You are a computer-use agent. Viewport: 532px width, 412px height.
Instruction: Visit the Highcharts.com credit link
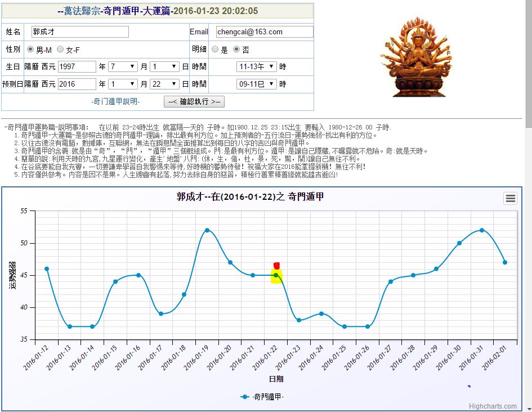point(493,406)
